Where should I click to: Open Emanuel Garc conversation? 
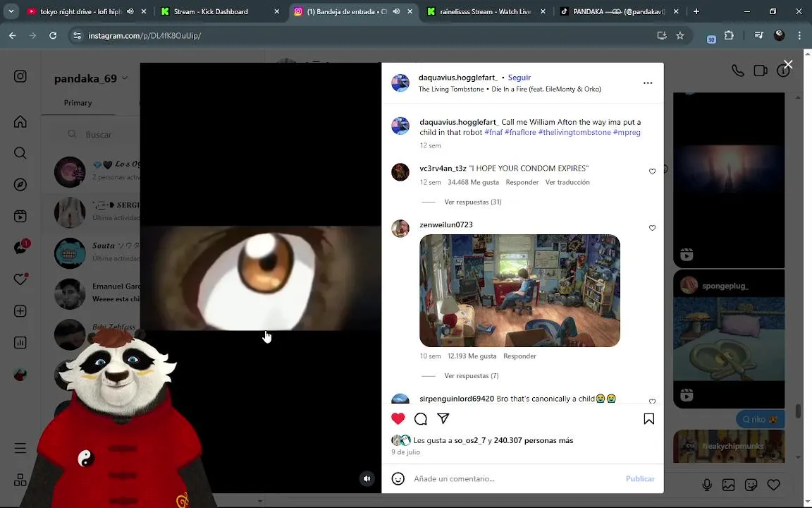[97, 294]
